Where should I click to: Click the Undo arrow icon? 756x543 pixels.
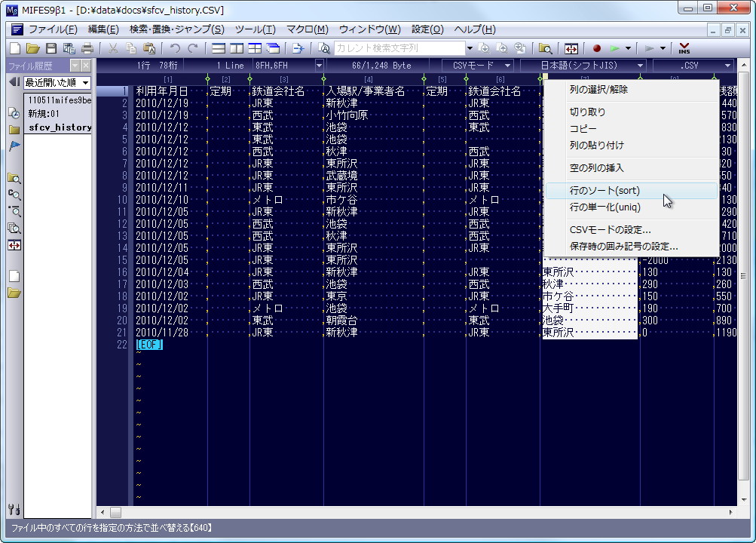tap(175, 48)
